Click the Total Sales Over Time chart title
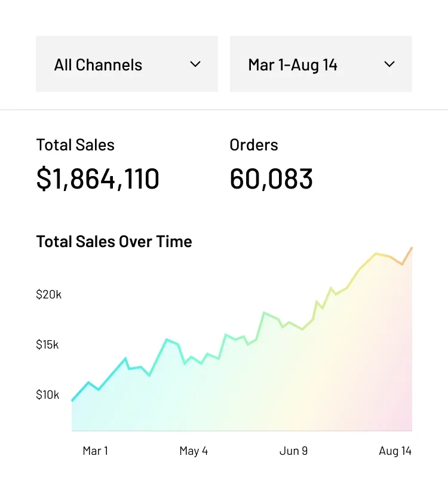Viewport: 448px width, 493px height. point(114,242)
